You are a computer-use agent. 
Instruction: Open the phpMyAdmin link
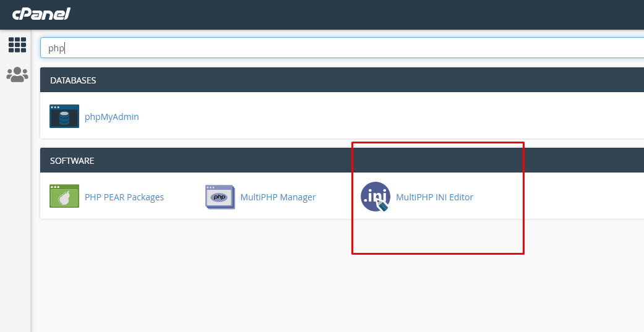112,117
